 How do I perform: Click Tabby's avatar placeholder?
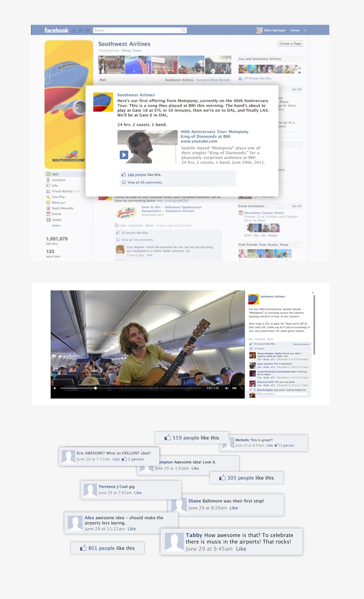click(174, 542)
